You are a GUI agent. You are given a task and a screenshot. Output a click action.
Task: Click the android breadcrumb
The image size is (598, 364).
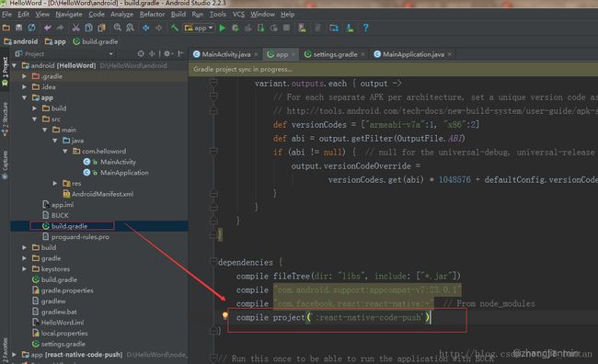coord(21,41)
